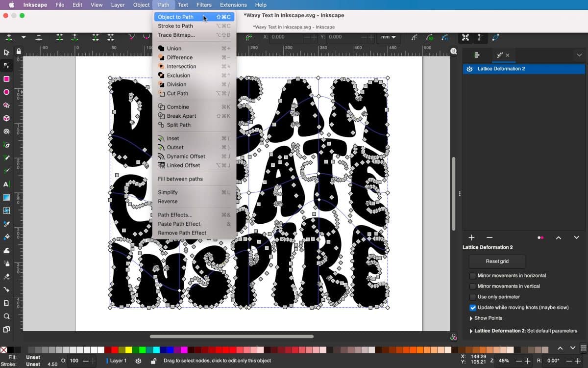
Task: Select Break Apart from Path menu
Action: point(194,116)
